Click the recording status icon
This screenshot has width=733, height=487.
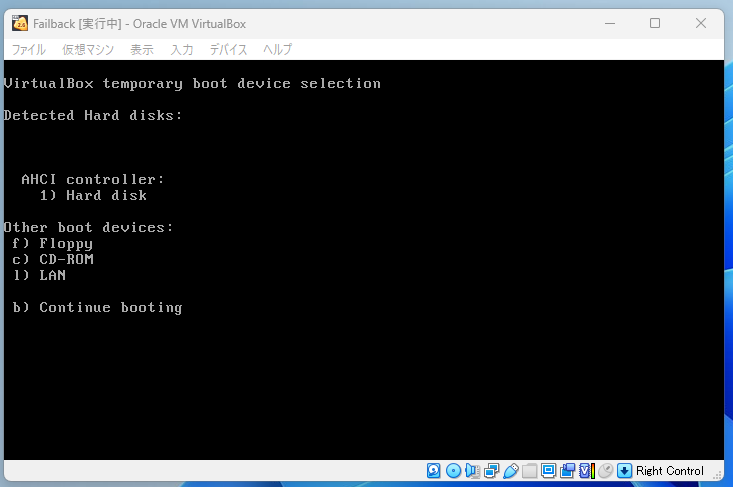click(x=568, y=471)
